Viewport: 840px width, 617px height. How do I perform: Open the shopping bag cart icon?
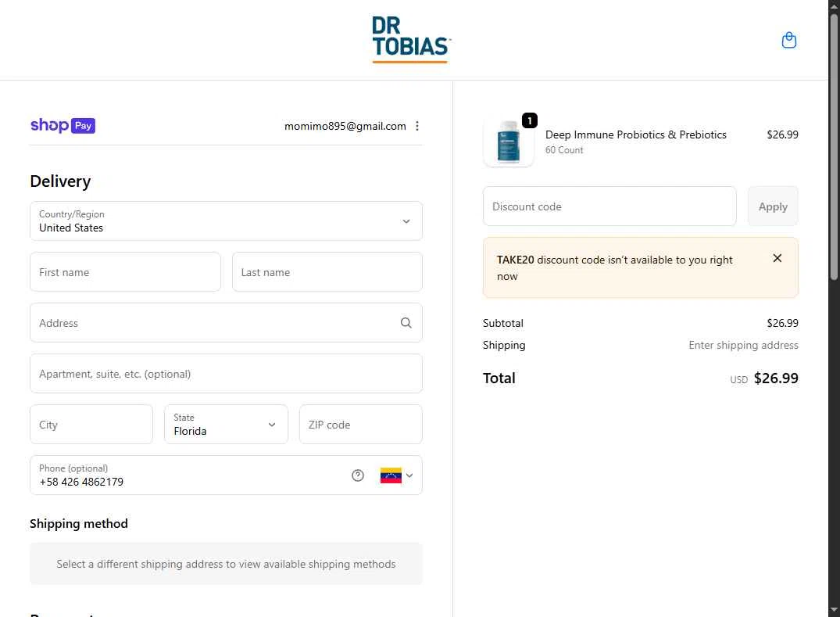(x=788, y=40)
